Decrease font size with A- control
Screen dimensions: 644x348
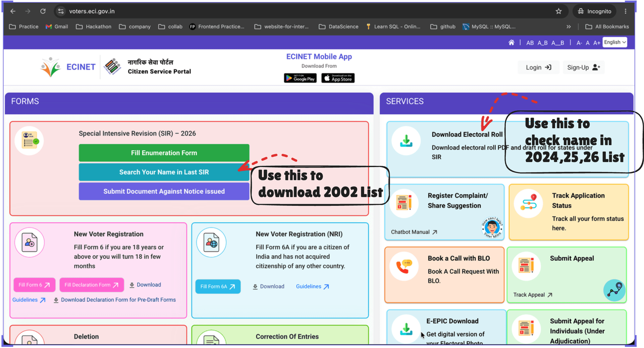[x=579, y=43]
